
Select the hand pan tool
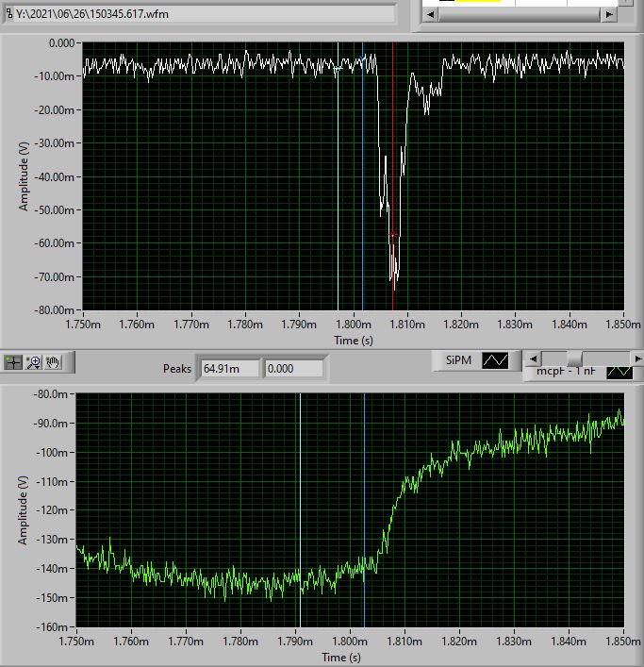tap(53, 361)
